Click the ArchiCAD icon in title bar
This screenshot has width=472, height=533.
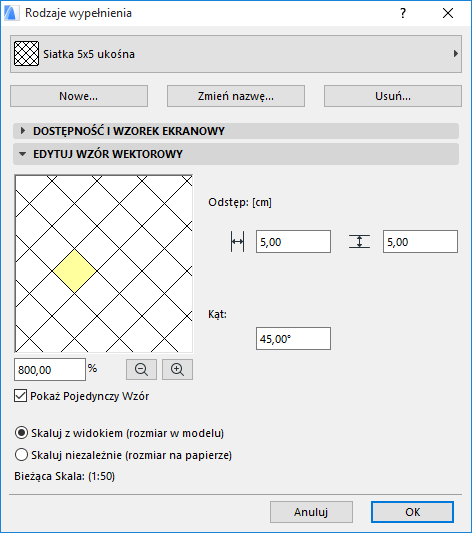[x=11, y=13]
